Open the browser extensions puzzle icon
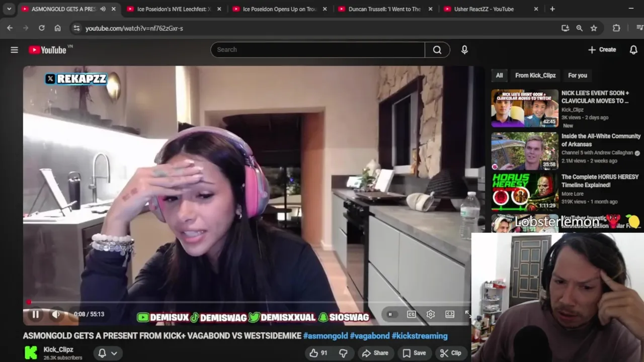Viewport: 644px width, 362px height. click(616, 28)
